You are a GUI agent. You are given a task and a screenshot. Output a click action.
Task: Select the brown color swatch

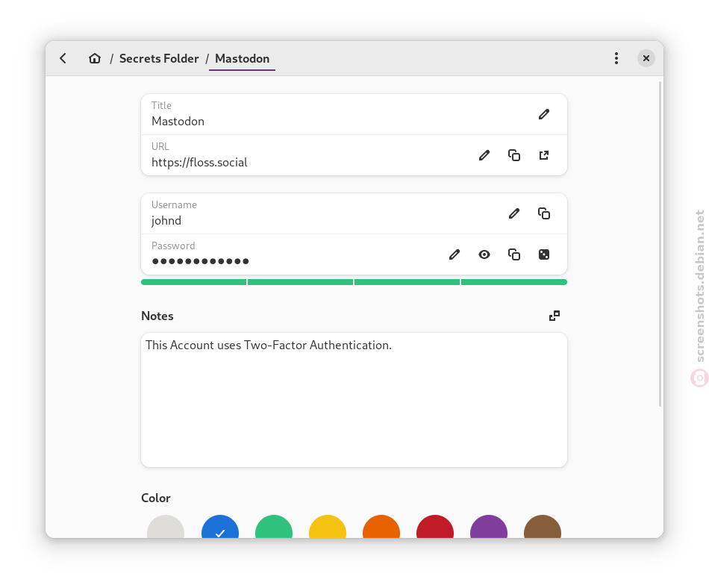[x=543, y=527]
